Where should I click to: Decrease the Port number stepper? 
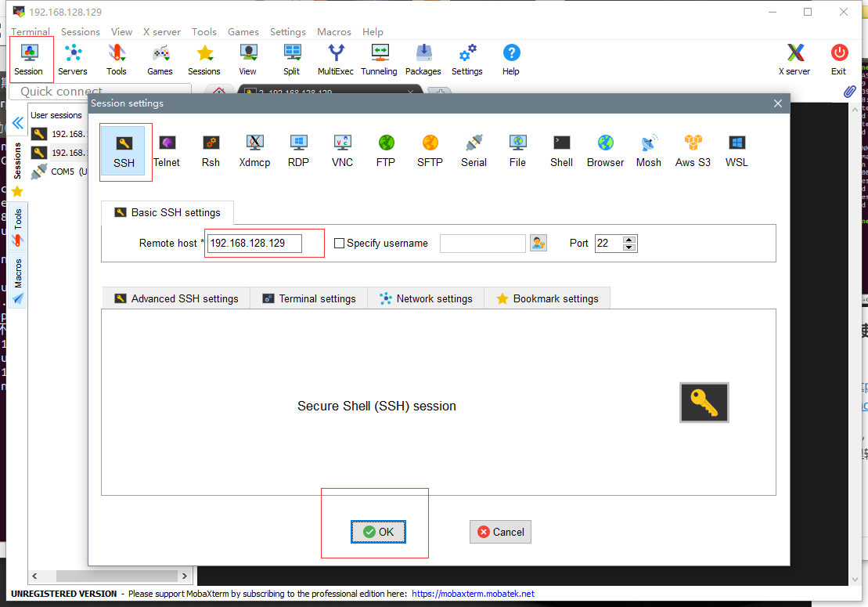coord(628,247)
